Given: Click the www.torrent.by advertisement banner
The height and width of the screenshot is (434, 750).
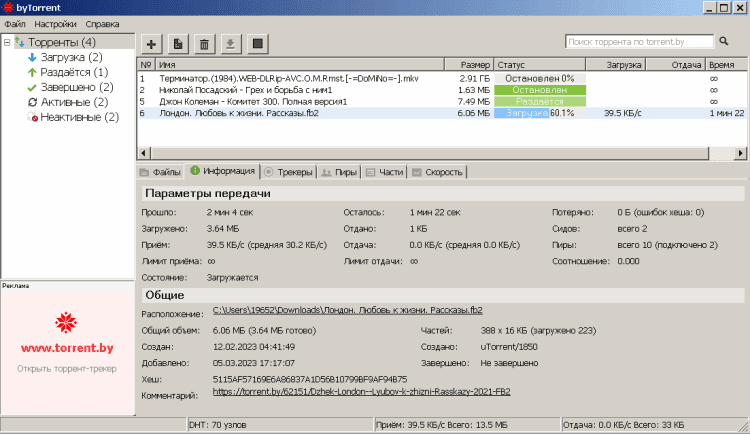Looking at the screenshot, I should pyautogui.click(x=66, y=349).
